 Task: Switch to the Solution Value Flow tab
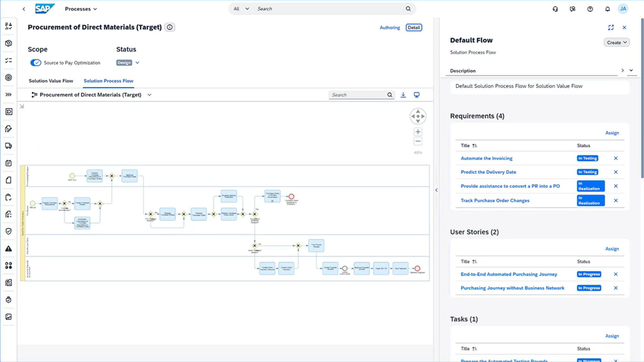pos(51,81)
